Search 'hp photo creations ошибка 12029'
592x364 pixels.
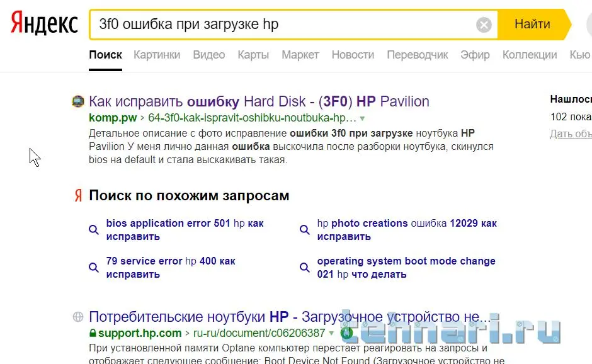407,230
